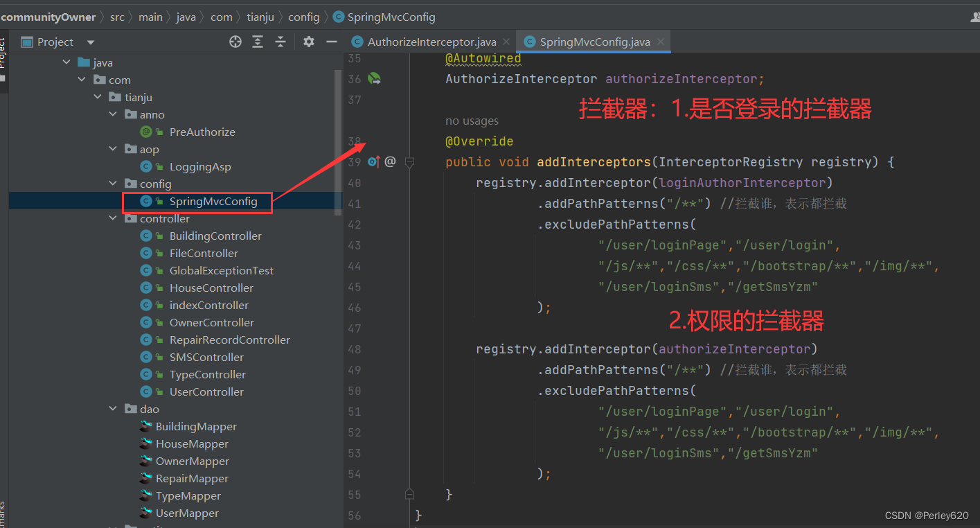Click the addInterceptors method name

tap(594, 162)
